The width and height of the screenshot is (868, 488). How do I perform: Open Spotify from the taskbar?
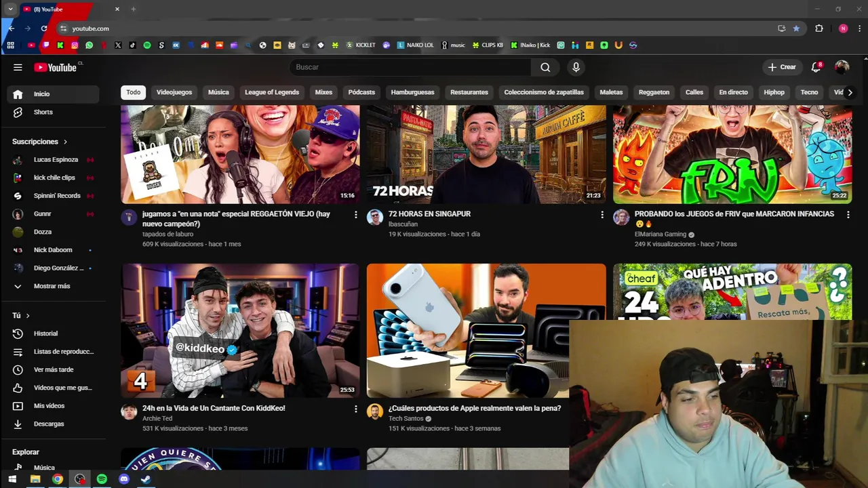[102, 479]
